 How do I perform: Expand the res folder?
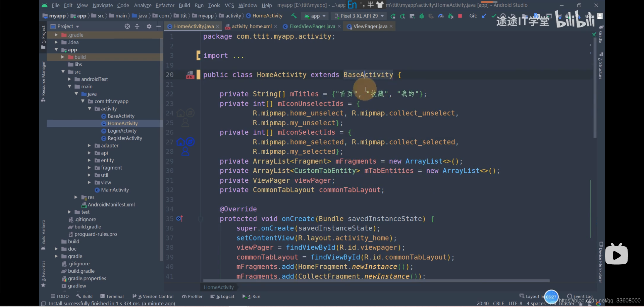click(x=76, y=198)
